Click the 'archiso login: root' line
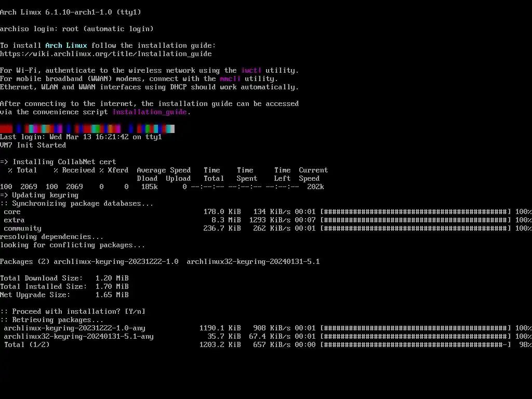Screen dimensions: 532x399 tap(77, 29)
